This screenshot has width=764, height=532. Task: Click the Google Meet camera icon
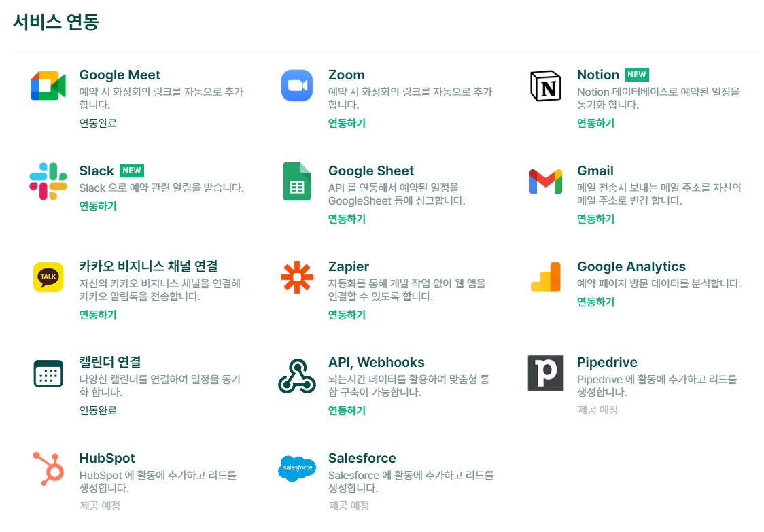48,86
